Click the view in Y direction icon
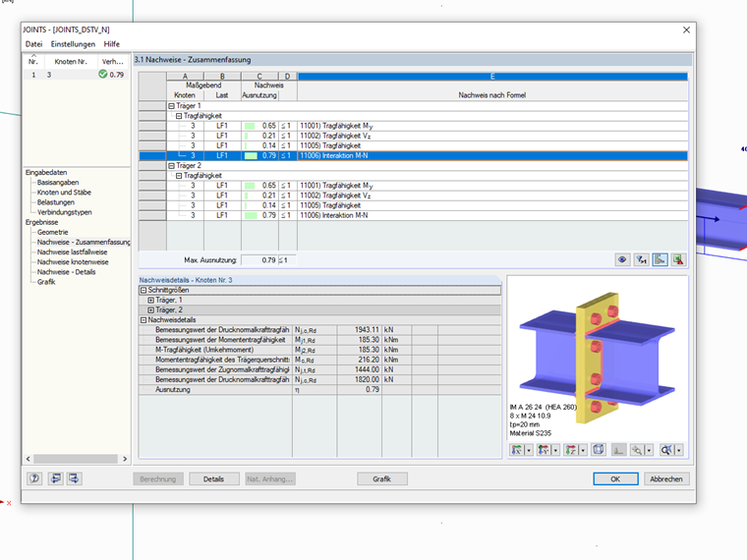Image resolution: width=747 pixels, height=560 pixels. tap(544, 450)
